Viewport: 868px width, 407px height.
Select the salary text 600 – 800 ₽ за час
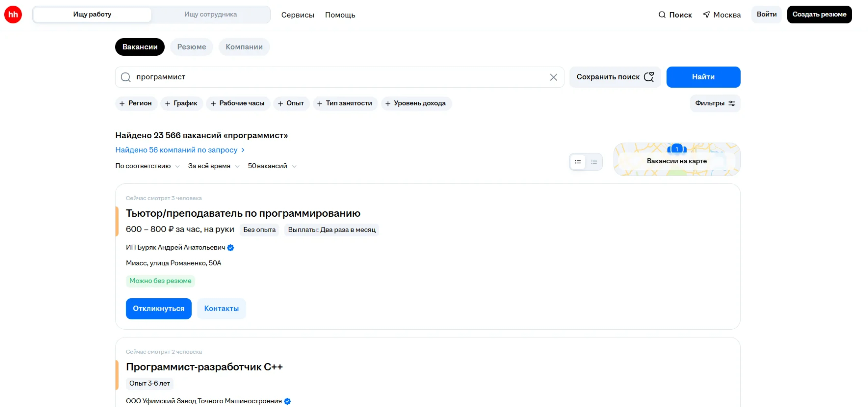(180, 229)
